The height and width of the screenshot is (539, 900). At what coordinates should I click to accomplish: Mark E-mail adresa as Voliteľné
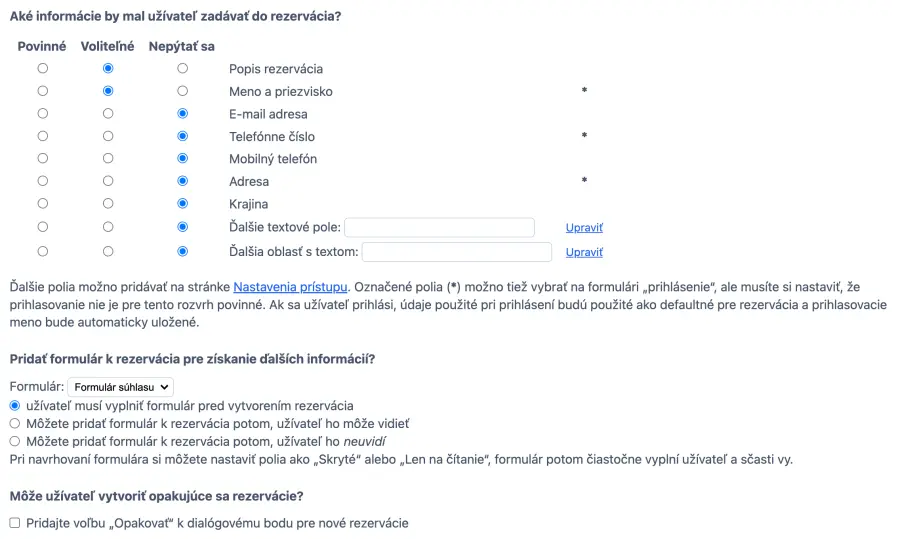tap(108, 114)
